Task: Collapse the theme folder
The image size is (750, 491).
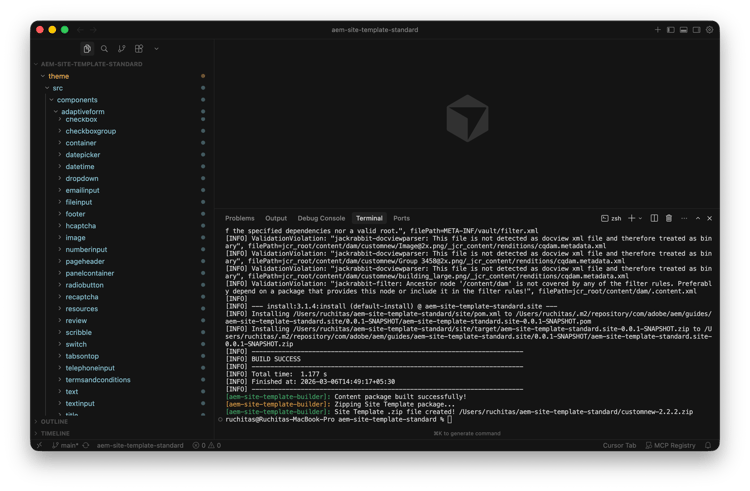Action: tap(122, 76)
